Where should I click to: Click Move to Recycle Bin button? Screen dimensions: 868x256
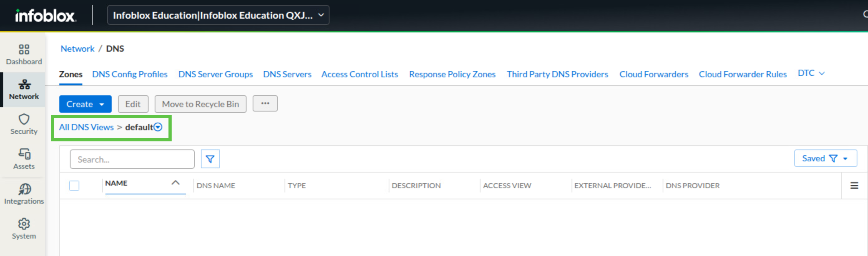(x=201, y=104)
